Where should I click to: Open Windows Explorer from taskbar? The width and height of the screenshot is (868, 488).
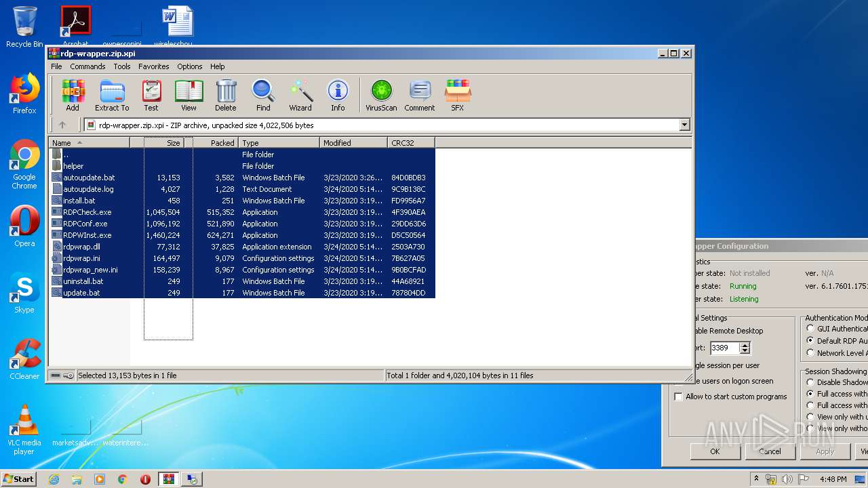(x=77, y=479)
